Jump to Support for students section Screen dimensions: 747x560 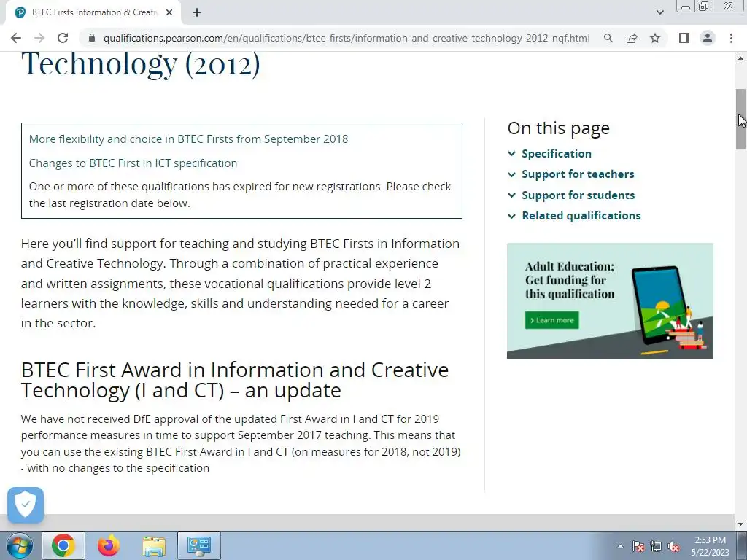click(x=578, y=195)
